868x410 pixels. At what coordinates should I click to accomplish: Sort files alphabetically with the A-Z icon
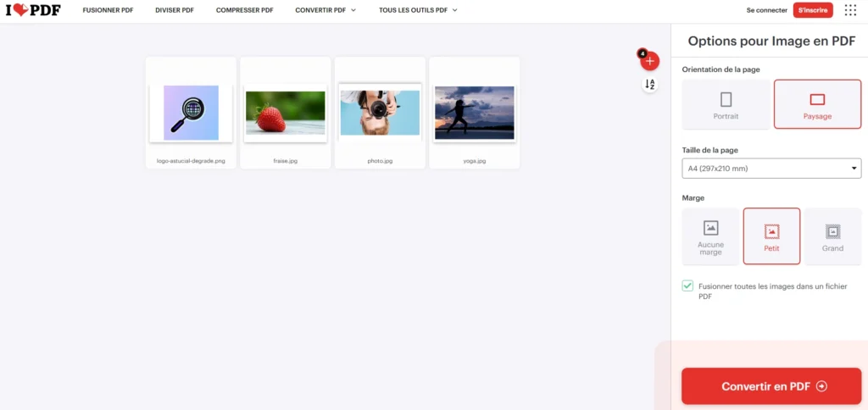point(650,84)
